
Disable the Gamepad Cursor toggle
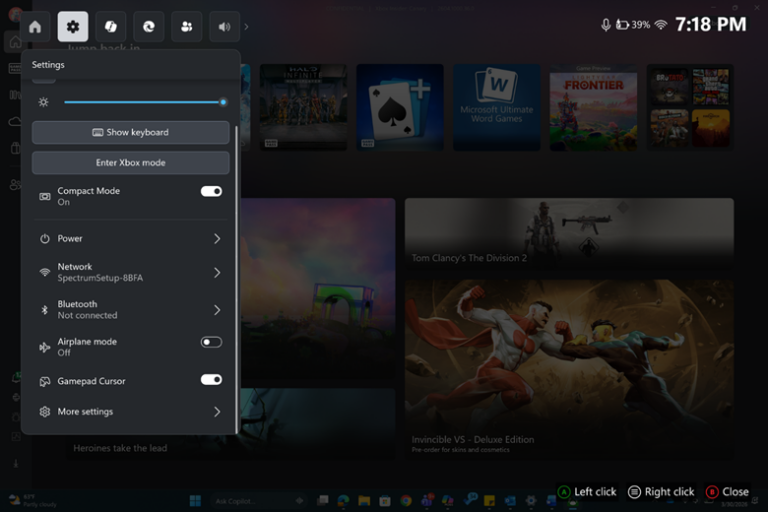point(211,380)
